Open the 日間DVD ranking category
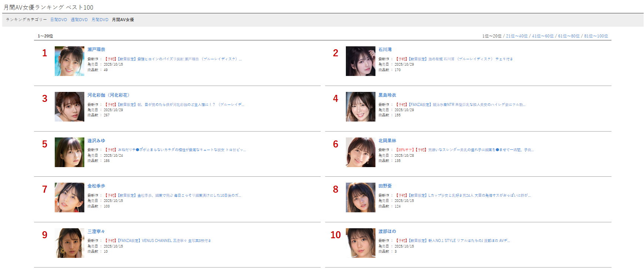Screen dimensions: 644x269 [x=59, y=20]
